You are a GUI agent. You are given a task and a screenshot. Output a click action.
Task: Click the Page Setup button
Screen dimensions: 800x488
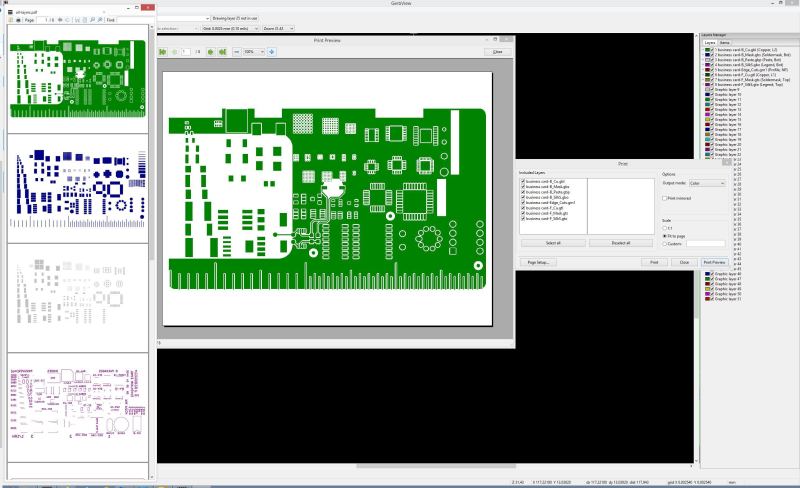[x=538, y=262]
